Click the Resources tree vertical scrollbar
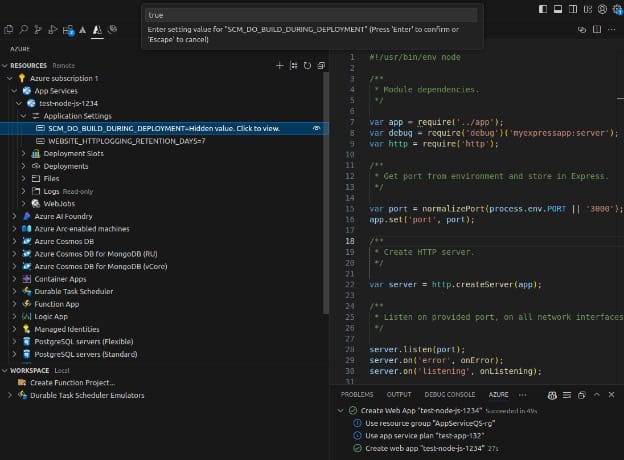 pyautogui.click(x=326, y=194)
